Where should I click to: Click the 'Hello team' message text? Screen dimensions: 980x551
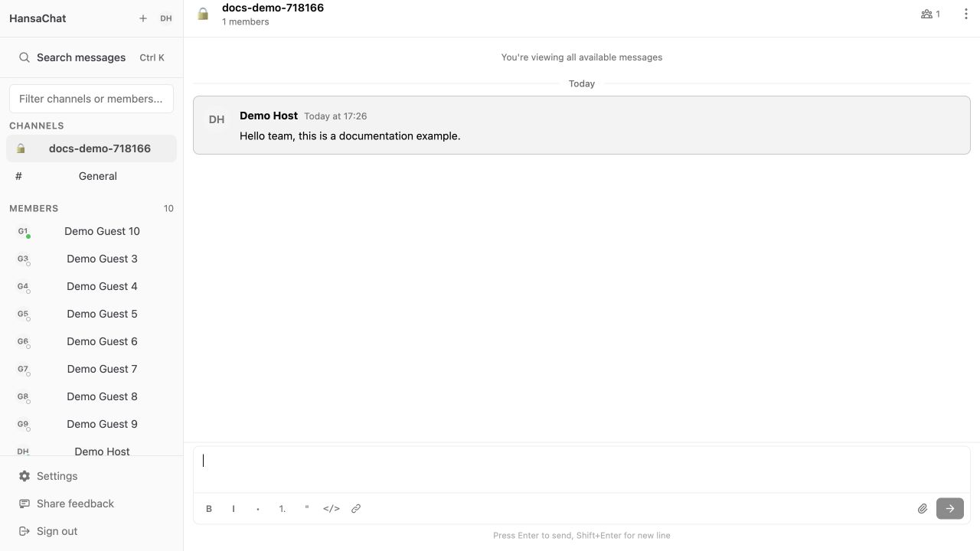tap(350, 136)
